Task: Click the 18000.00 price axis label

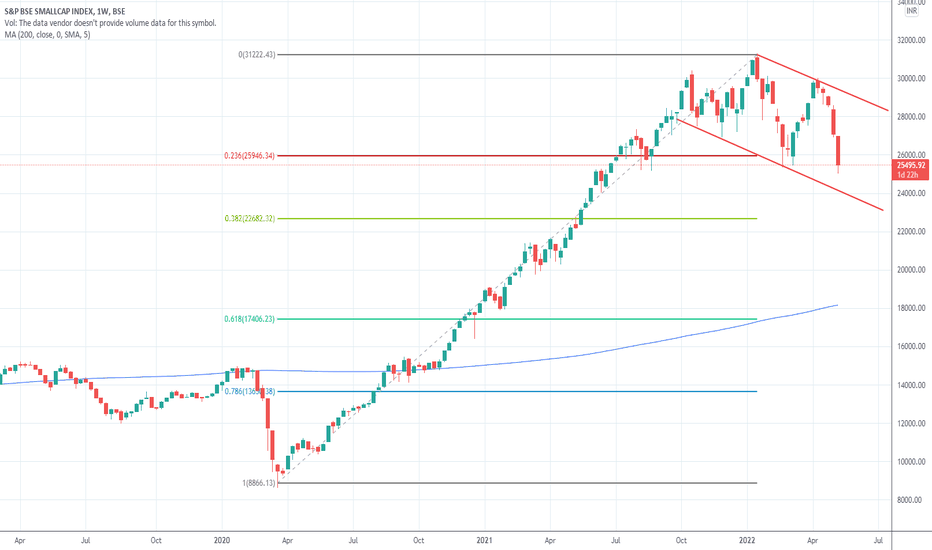Action: click(x=911, y=308)
